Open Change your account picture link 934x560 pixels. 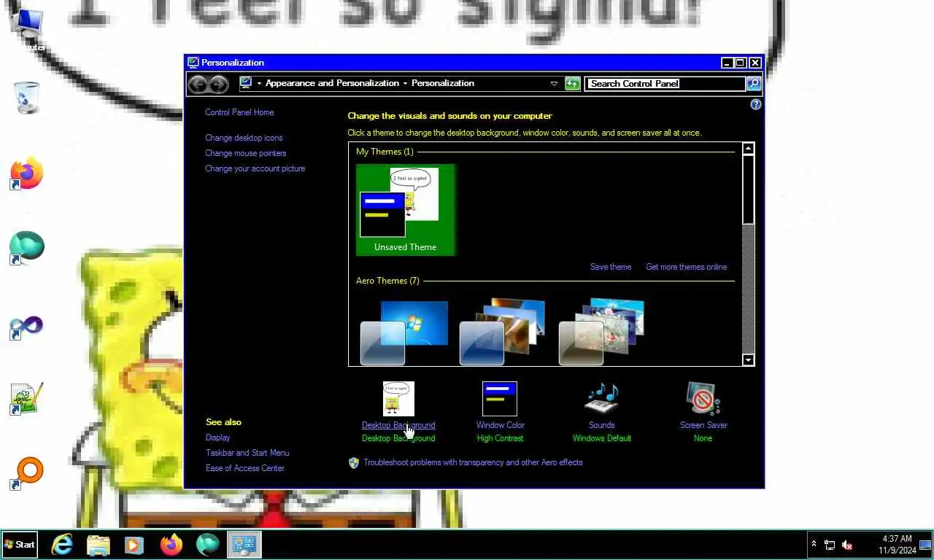[x=255, y=168]
